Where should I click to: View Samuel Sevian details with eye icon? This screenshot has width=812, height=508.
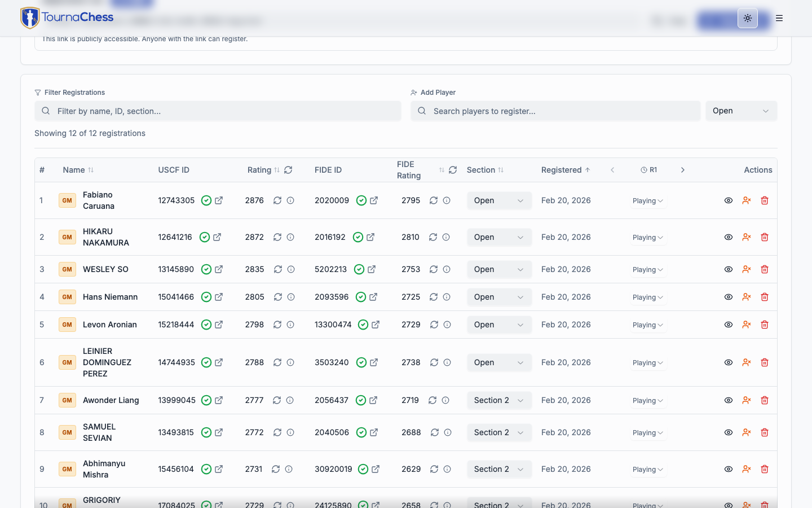point(729,432)
